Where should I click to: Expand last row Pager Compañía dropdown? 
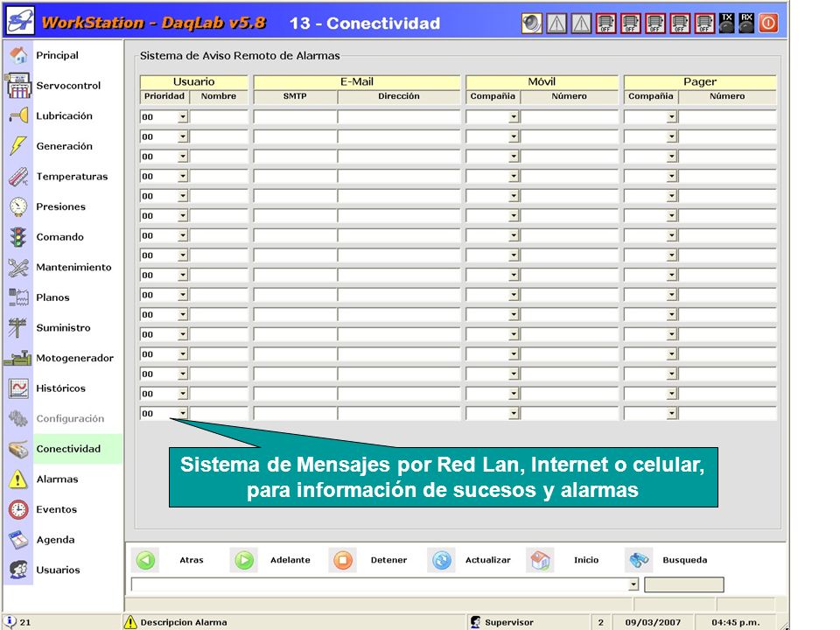click(x=672, y=414)
